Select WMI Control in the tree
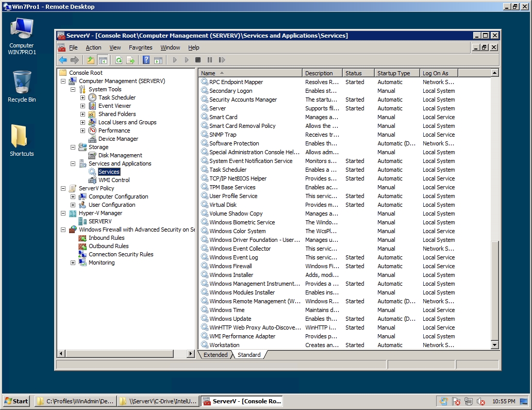This screenshot has height=410, width=532. coord(114,180)
